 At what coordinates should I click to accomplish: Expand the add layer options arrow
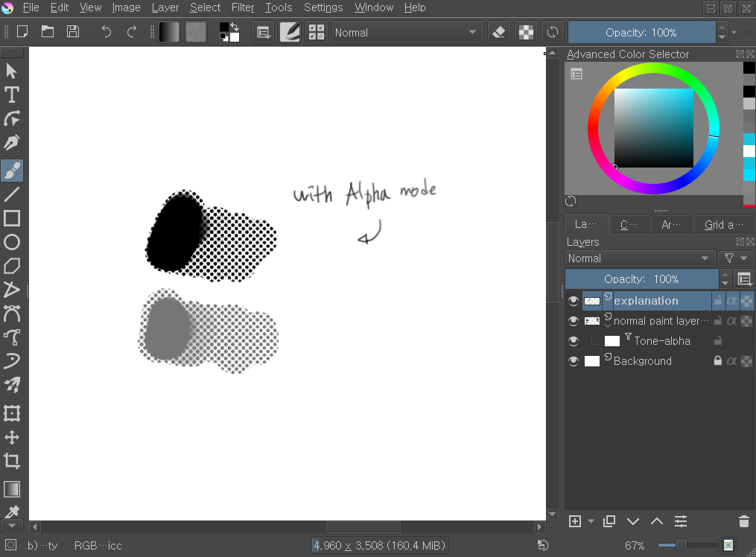point(591,521)
